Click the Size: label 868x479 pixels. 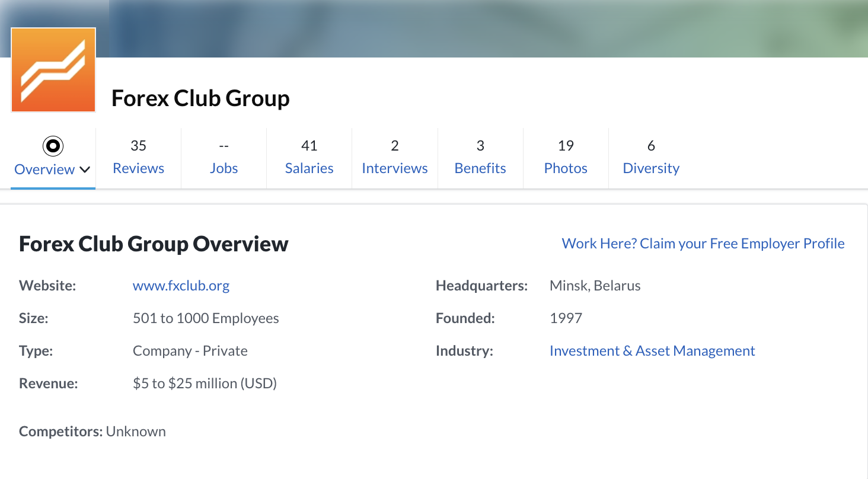(34, 318)
